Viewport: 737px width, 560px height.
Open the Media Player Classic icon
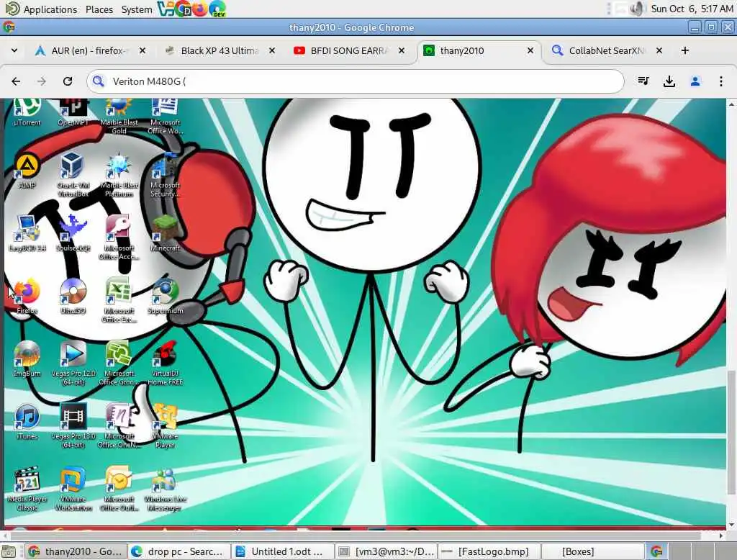click(x=27, y=488)
